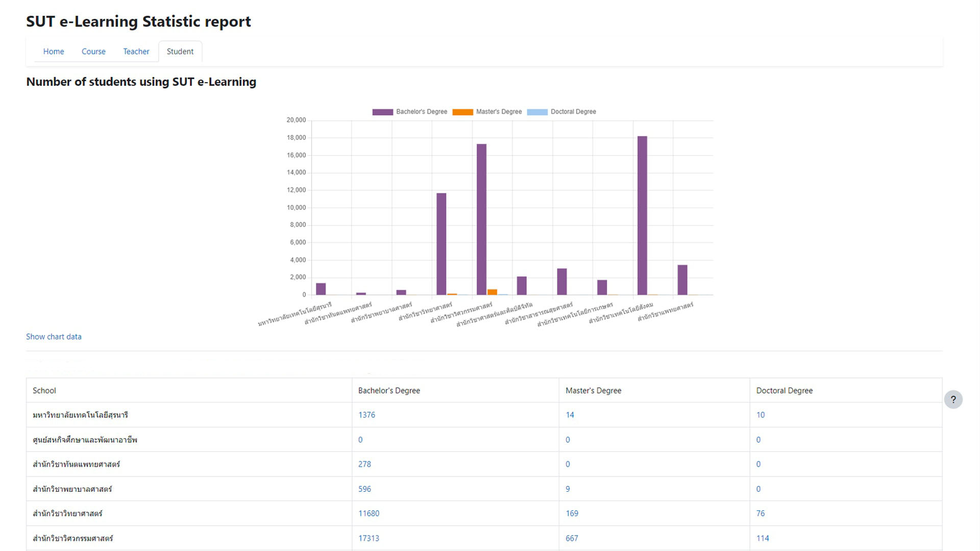Click the orange Master's bar in chart
Image resolution: width=980 pixels, height=551 pixels.
tap(492, 292)
